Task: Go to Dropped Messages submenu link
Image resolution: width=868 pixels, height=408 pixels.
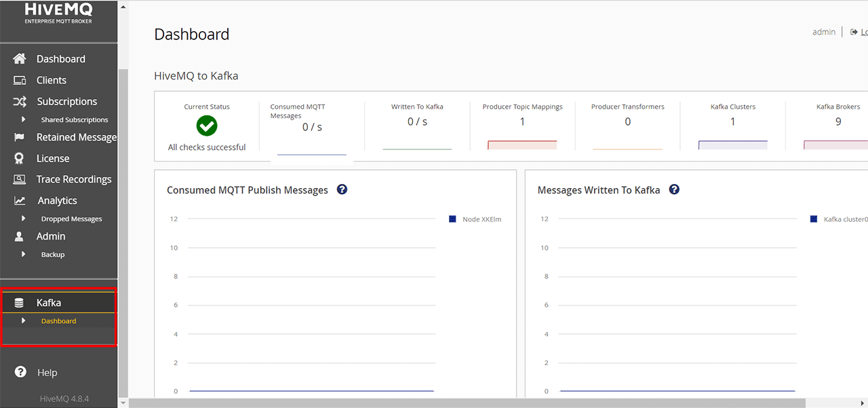Action: [x=72, y=219]
